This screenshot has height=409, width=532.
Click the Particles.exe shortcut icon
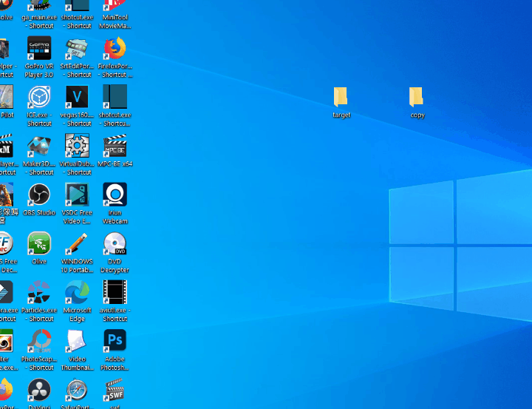point(39,292)
